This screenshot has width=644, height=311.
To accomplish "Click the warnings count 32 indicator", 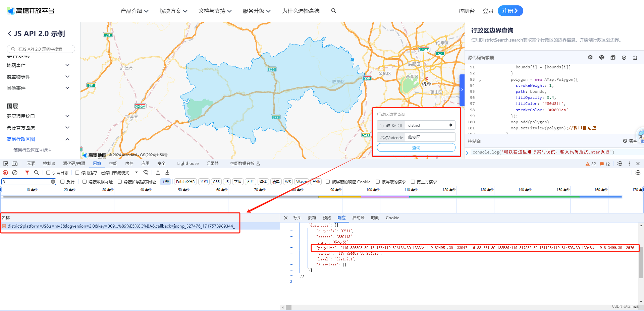I will click(591, 164).
